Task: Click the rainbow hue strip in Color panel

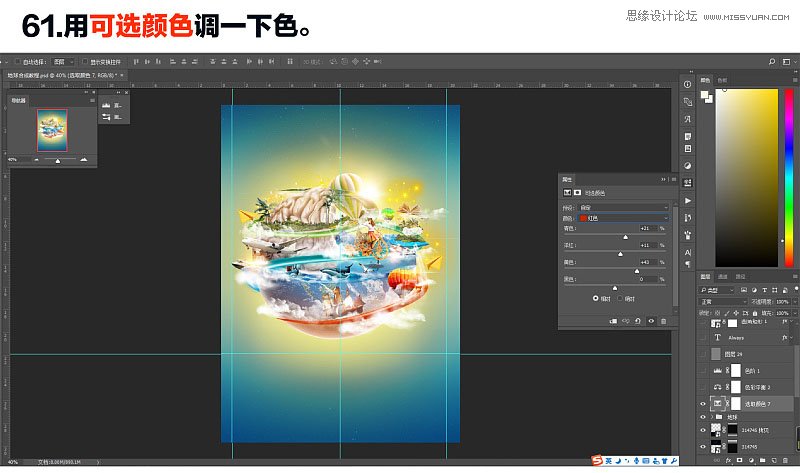Action: click(x=789, y=178)
